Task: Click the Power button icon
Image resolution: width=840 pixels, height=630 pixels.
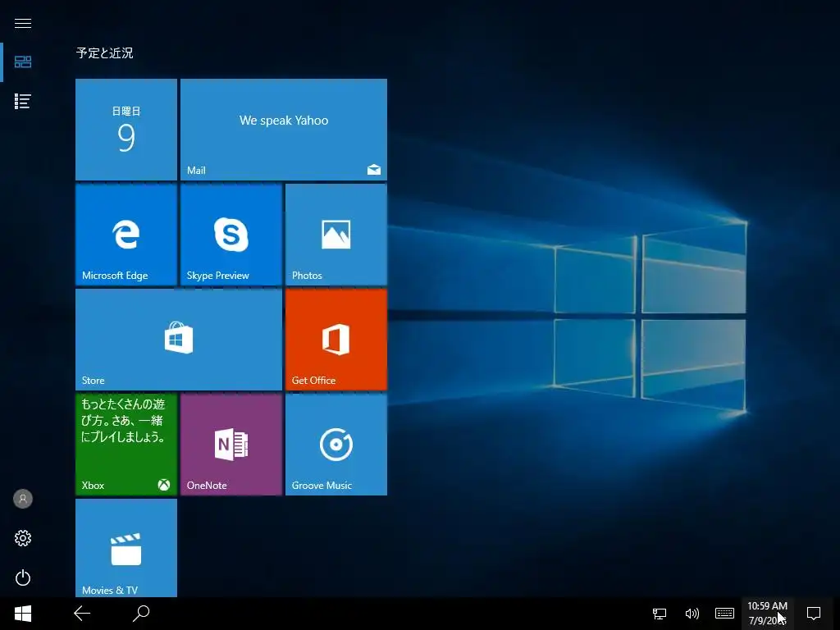Action: coord(22,577)
